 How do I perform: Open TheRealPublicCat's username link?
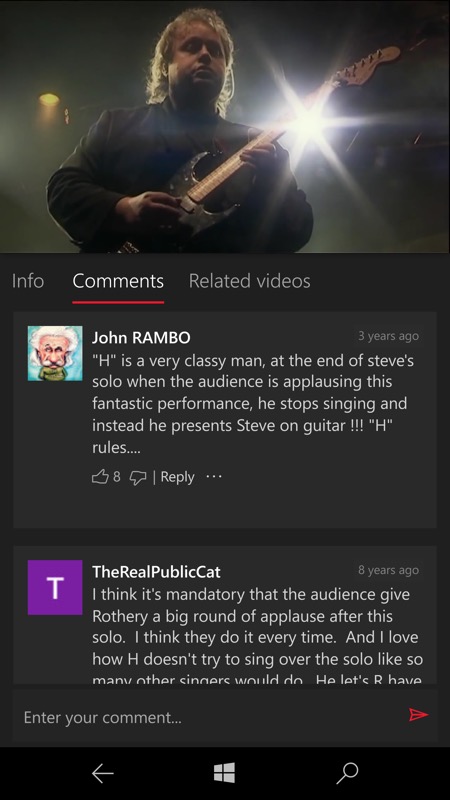[156, 571]
